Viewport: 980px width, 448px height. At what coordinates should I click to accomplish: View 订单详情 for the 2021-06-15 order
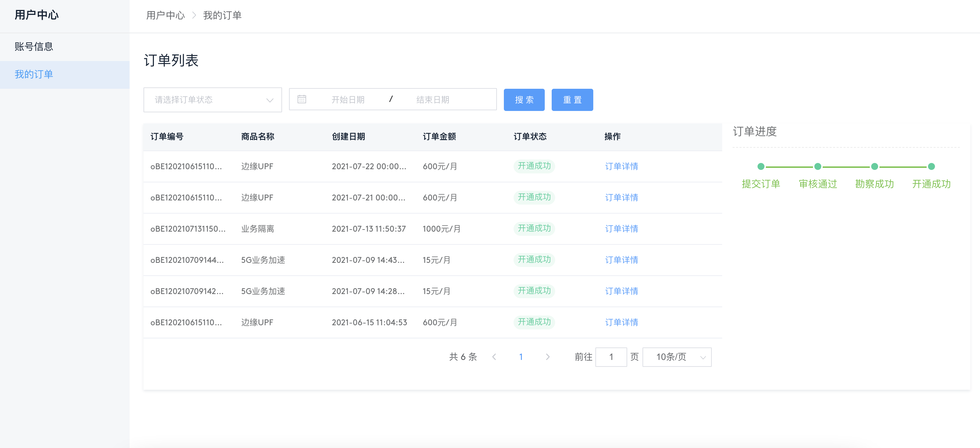(621, 322)
